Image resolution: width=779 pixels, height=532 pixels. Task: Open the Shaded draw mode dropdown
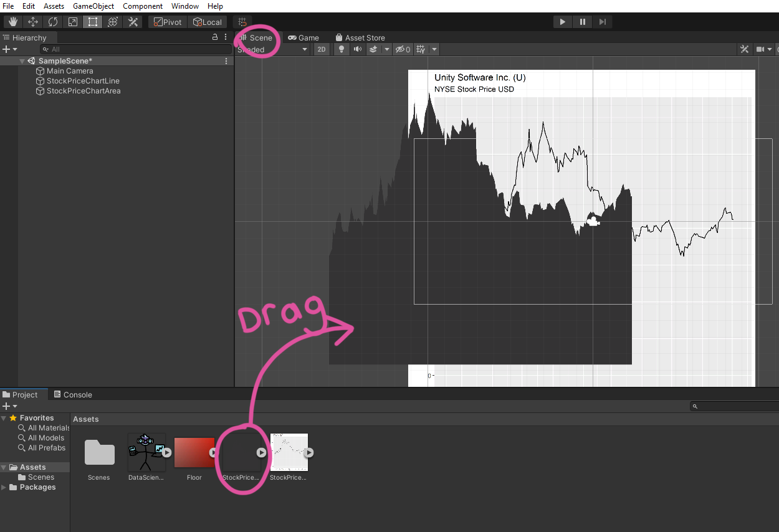272,49
